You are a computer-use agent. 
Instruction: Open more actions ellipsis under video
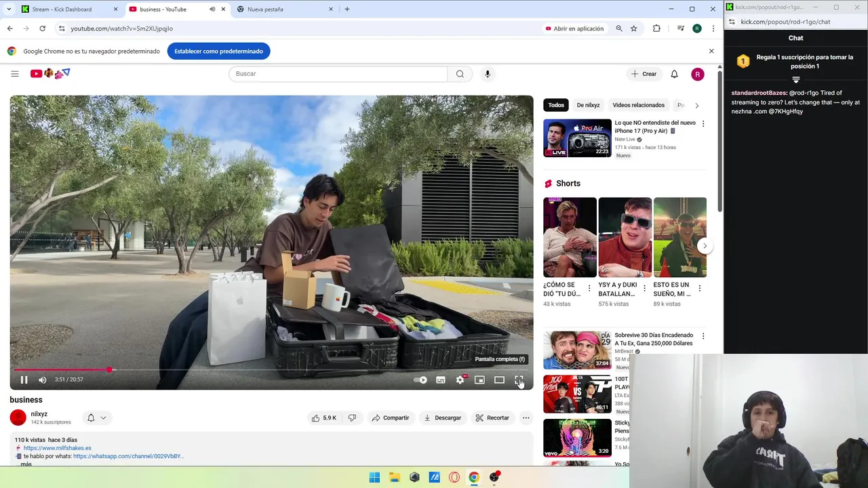(526, 418)
